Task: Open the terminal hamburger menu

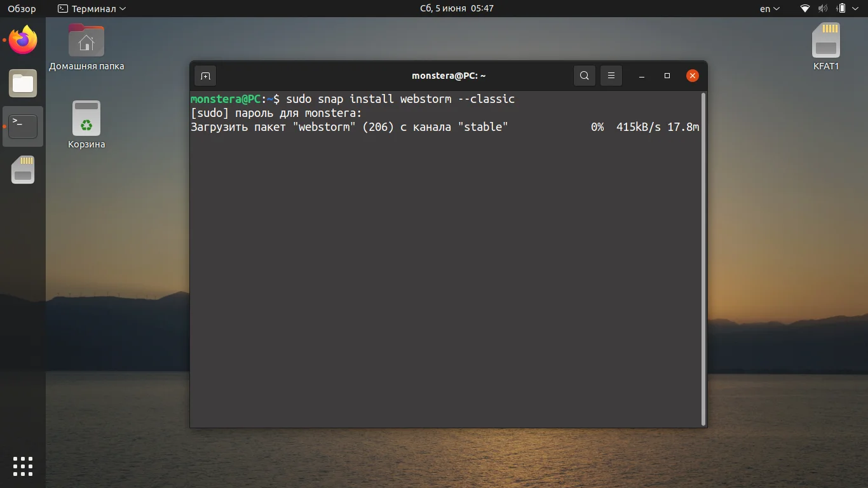Action: click(611, 76)
